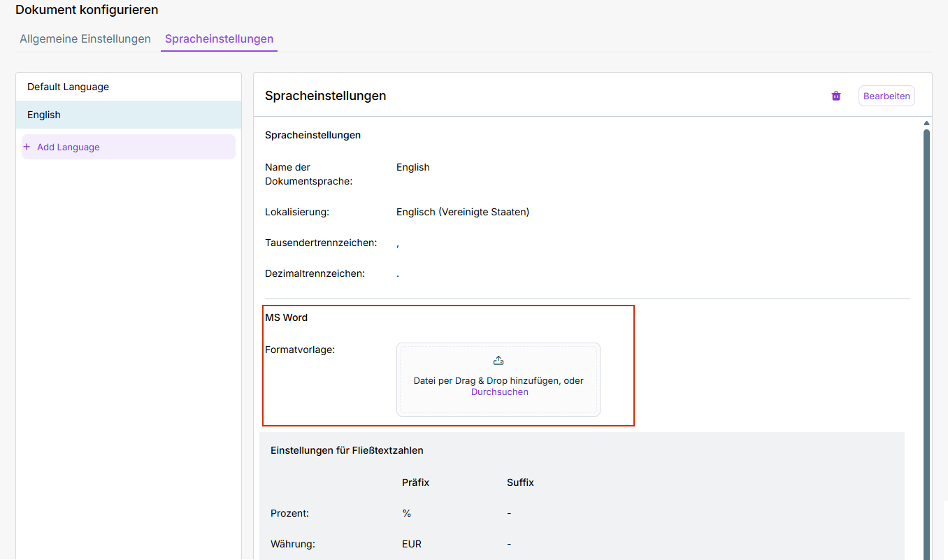The width and height of the screenshot is (948, 560).
Task: Click the scrollbar's up arrow
Action: [x=926, y=123]
